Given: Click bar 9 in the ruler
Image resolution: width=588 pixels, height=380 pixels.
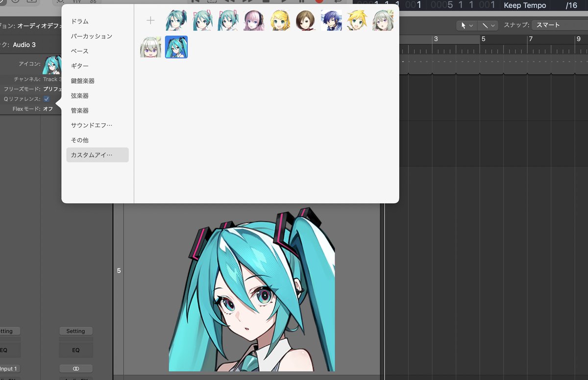Looking at the screenshot, I should click(578, 39).
